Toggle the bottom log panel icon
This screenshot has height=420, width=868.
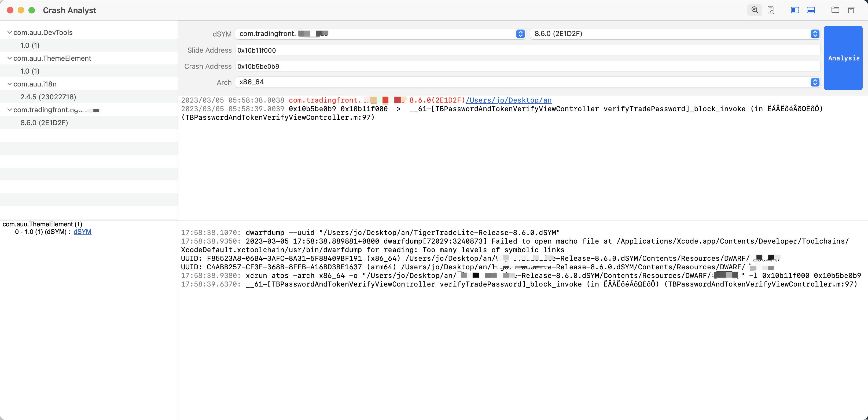811,10
